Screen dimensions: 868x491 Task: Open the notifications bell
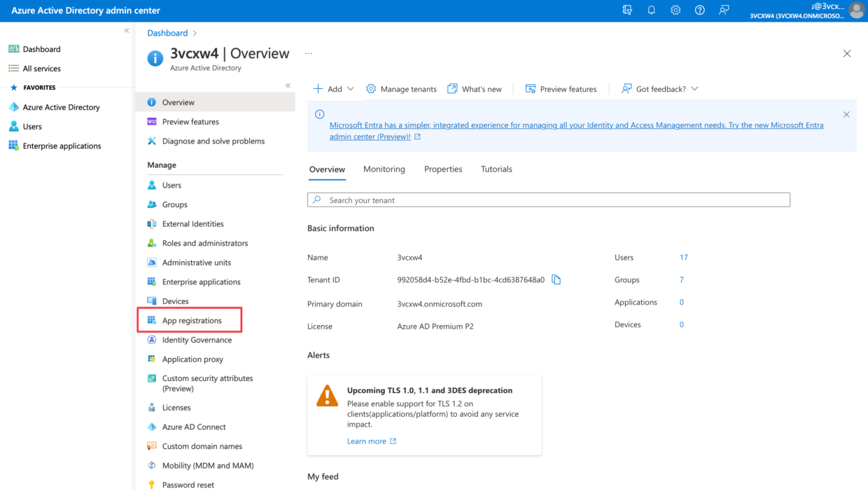point(652,10)
